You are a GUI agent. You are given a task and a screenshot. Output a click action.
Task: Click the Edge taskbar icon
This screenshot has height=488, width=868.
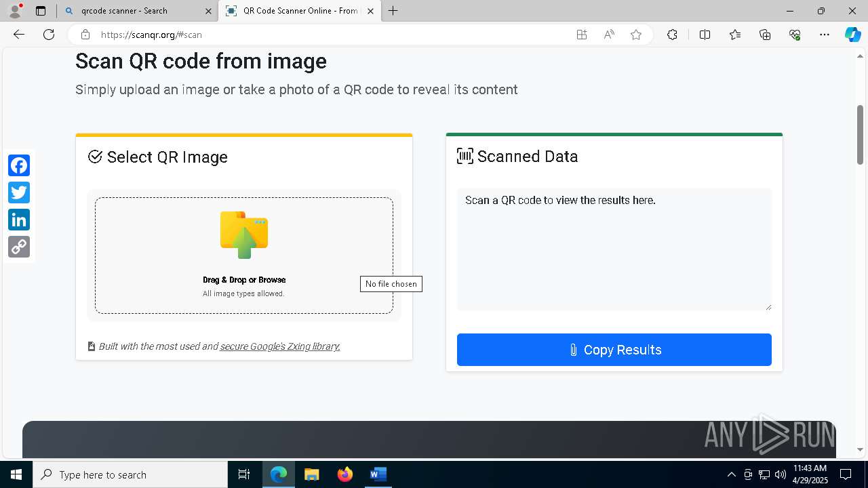(279, 474)
